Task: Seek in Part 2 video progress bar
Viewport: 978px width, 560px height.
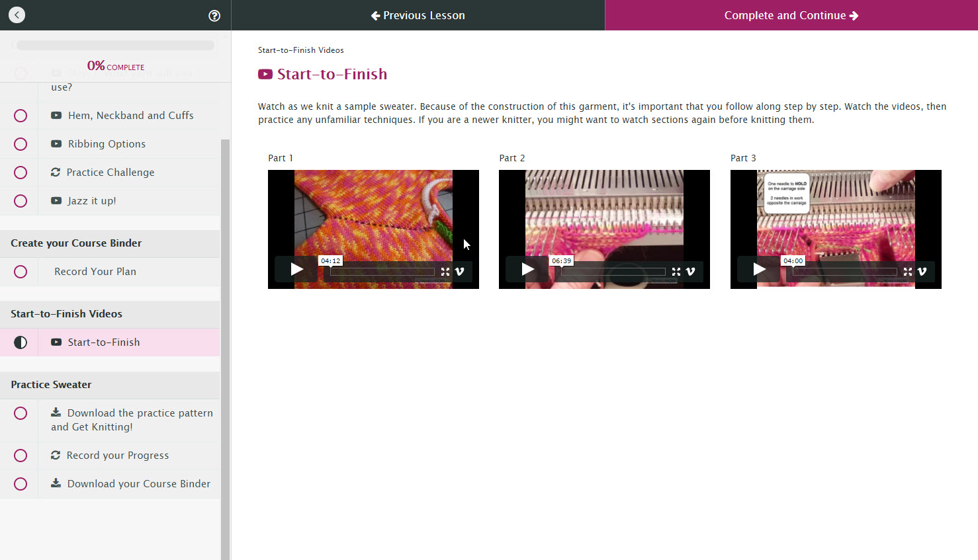Action: [613, 272]
